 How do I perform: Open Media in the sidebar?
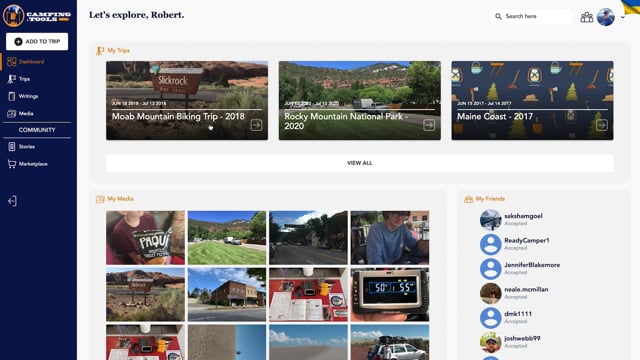click(26, 113)
